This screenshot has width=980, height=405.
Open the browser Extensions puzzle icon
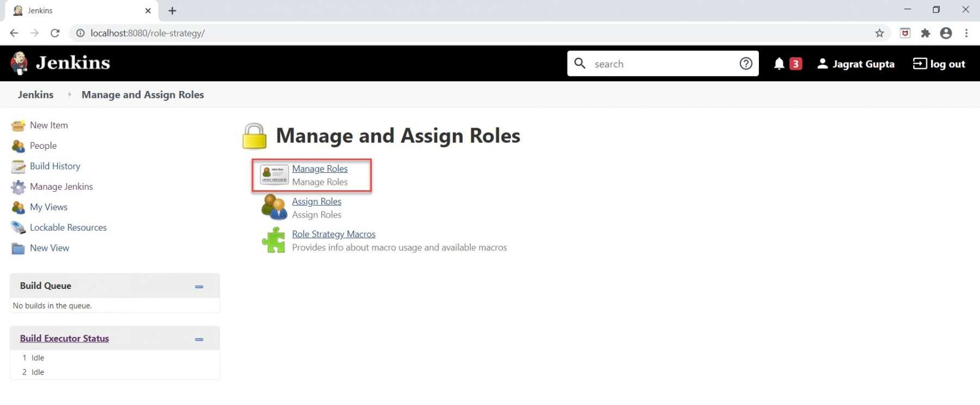tap(926, 33)
